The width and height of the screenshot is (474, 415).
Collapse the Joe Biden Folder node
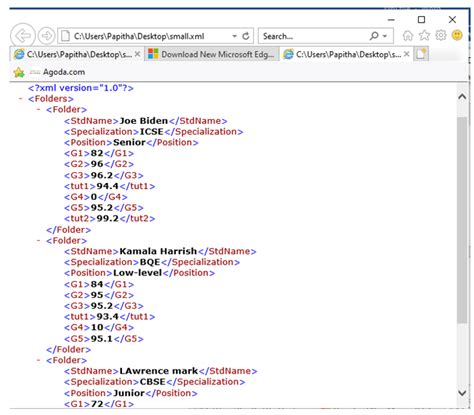pos(38,109)
